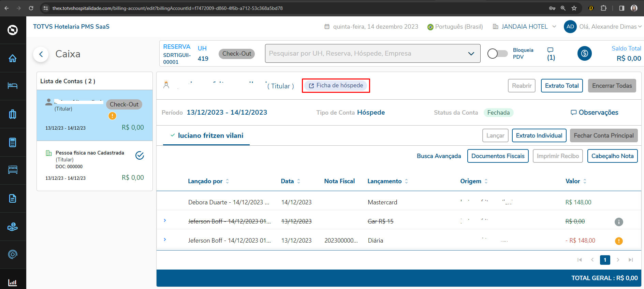Viewport: 644px width, 289px height.
Task: Click Documentos Fiscais button
Action: tap(498, 156)
